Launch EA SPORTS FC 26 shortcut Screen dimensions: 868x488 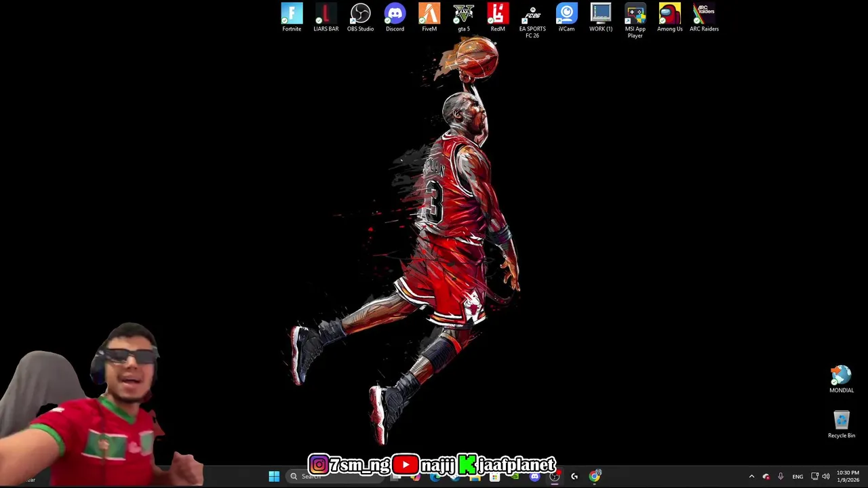click(x=532, y=21)
